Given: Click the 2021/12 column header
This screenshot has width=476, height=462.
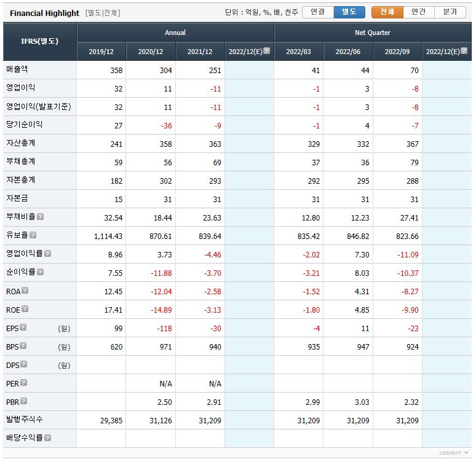Looking at the screenshot, I should (200, 52).
